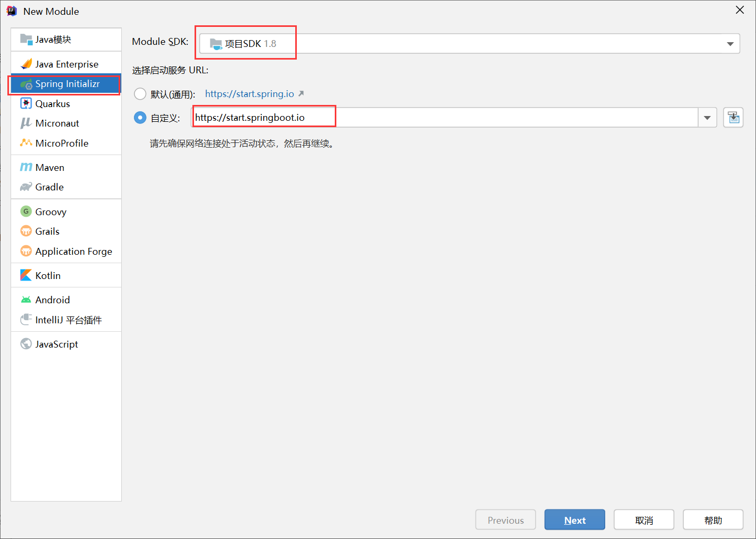Image resolution: width=756 pixels, height=539 pixels.
Task: Pick JavaScript module type
Action: pos(66,344)
